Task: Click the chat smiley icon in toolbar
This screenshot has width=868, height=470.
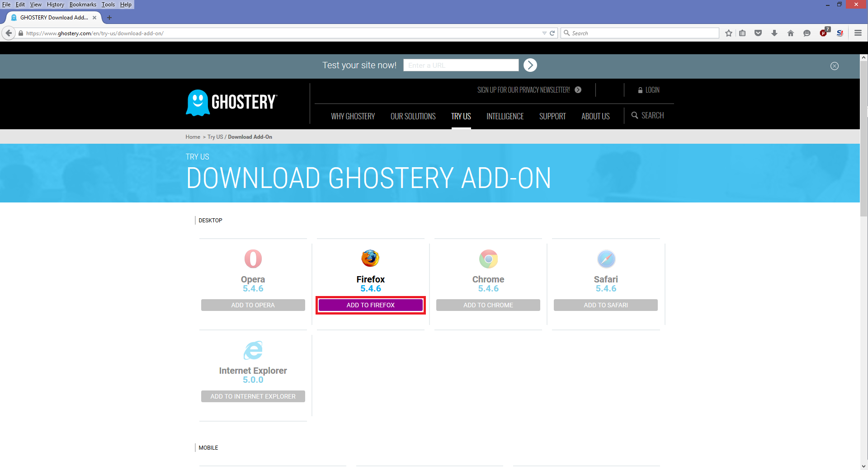Action: click(x=807, y=33)
